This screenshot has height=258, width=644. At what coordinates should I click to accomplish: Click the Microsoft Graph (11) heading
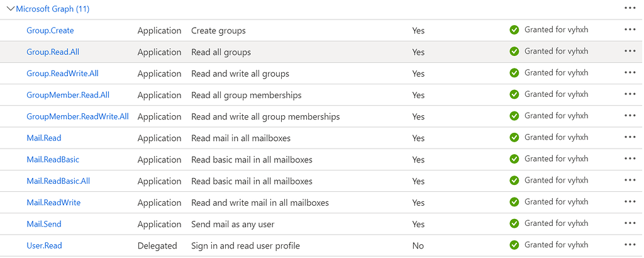coord(53,9)
